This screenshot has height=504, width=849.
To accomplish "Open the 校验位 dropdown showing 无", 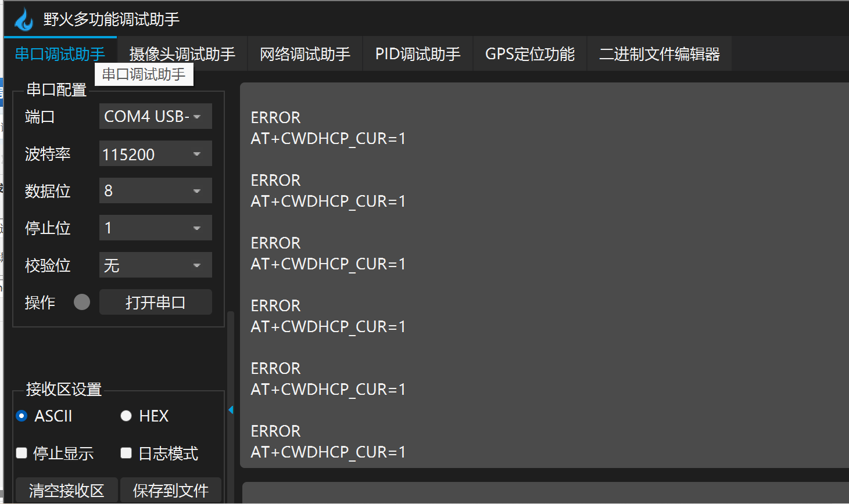I will (x=156, y=265).
